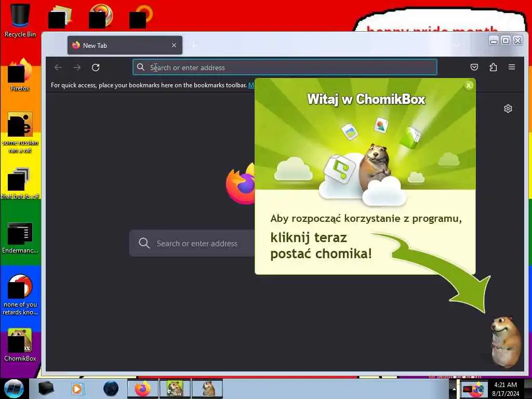Open new tab personalize gear icon
The width and height of the screenshot is (532, 399).
[x=508, y=109]
